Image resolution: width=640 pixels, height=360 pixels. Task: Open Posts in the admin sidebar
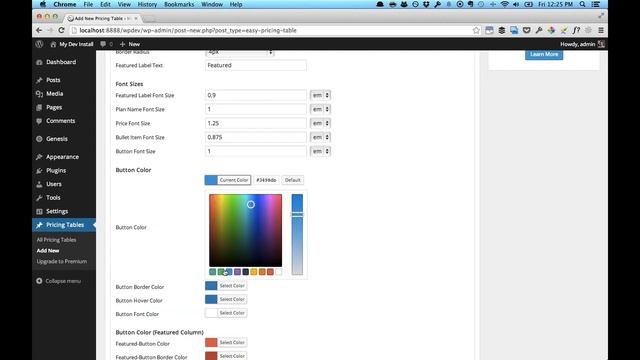(x=53, y=80)
